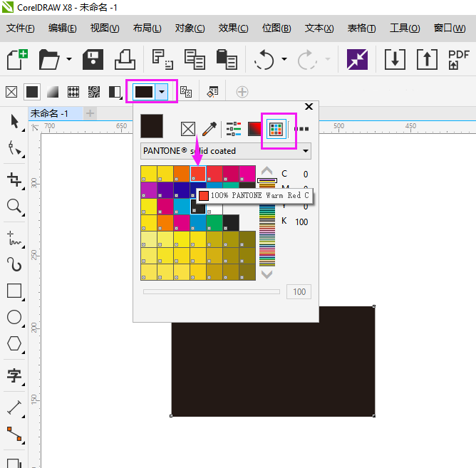Open more color options ellipsis

pyautogui.click(x=301, y=129)
